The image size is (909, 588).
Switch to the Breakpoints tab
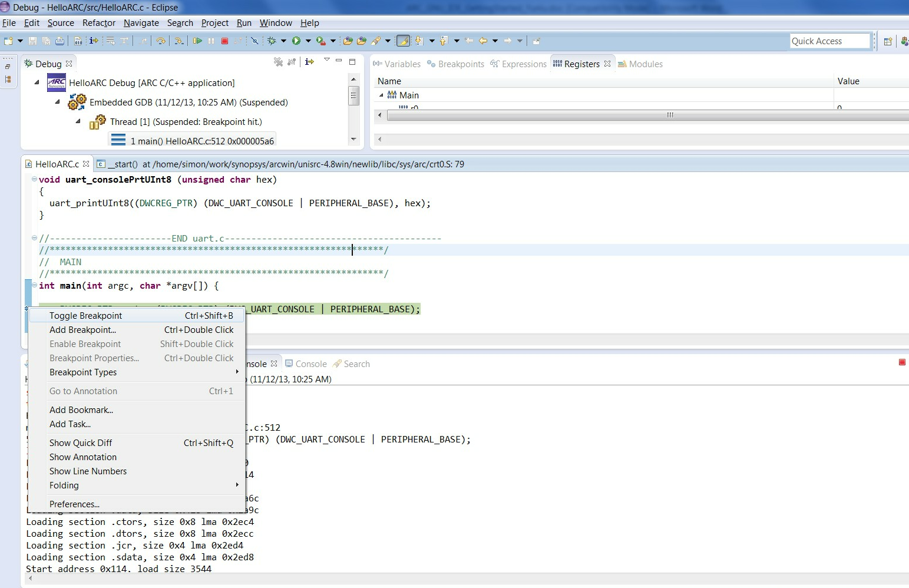coord(455,64)
